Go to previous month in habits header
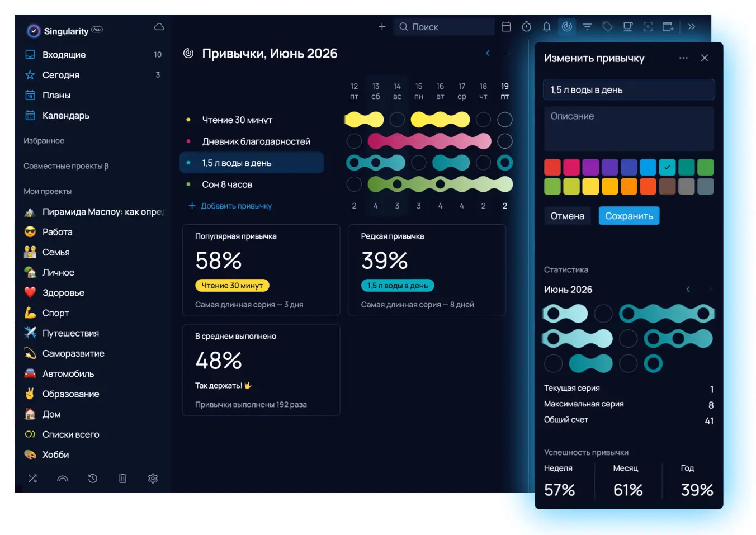The height and width of the screenshot is (535, 756). [488, 54]
